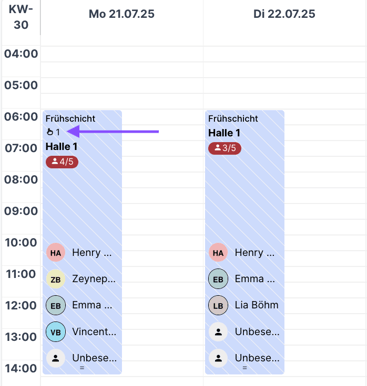
Task: Click the HA avatar on Tuesday's shift
Action: pyautogui.click(x=218, y=253)
